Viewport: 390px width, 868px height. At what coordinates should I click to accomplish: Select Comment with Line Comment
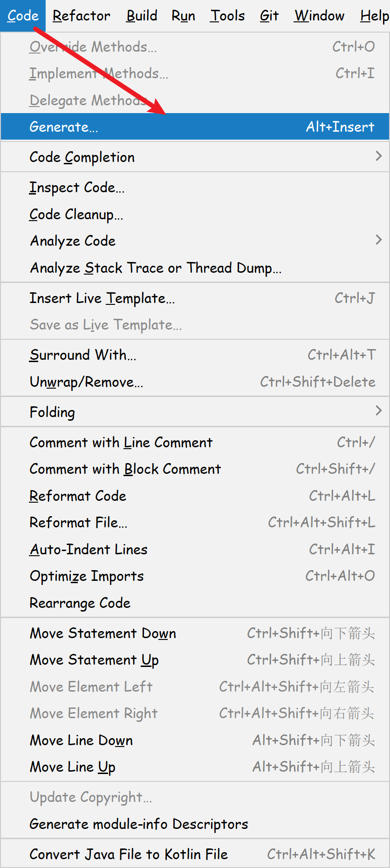[x=121, y=443]
